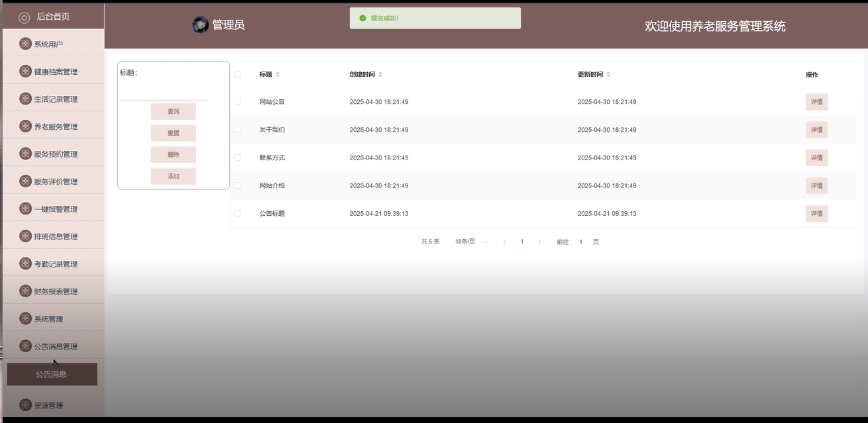Click the icon beside 公告消息管理

[x=25, y=346]
